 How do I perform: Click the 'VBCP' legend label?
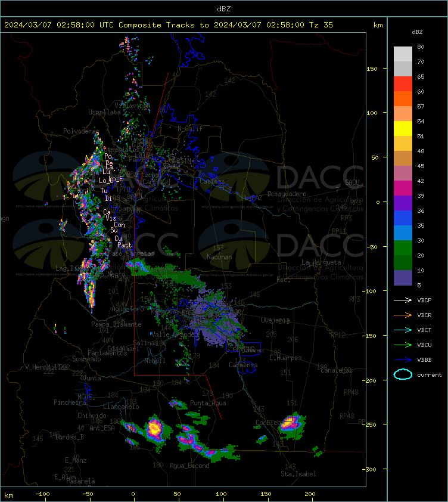pos(424,300)
